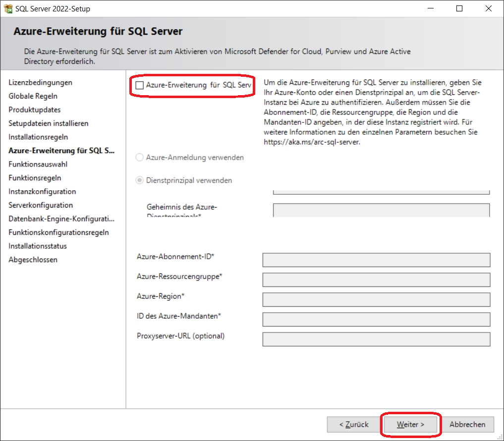Select Funktionsregeln in the sidebar
Viewport: 504px width, 441px height.
pyautogui.click(x=35, y=178)
